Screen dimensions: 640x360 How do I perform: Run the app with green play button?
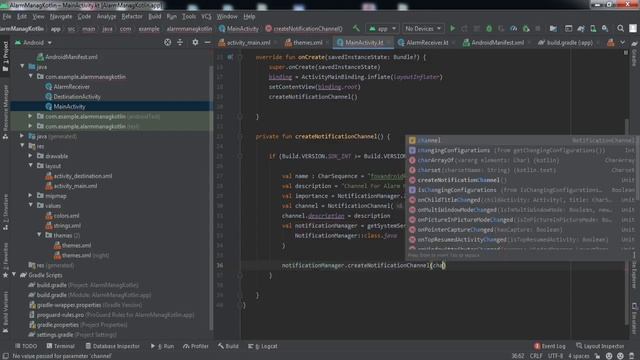(x=452, y=29)
